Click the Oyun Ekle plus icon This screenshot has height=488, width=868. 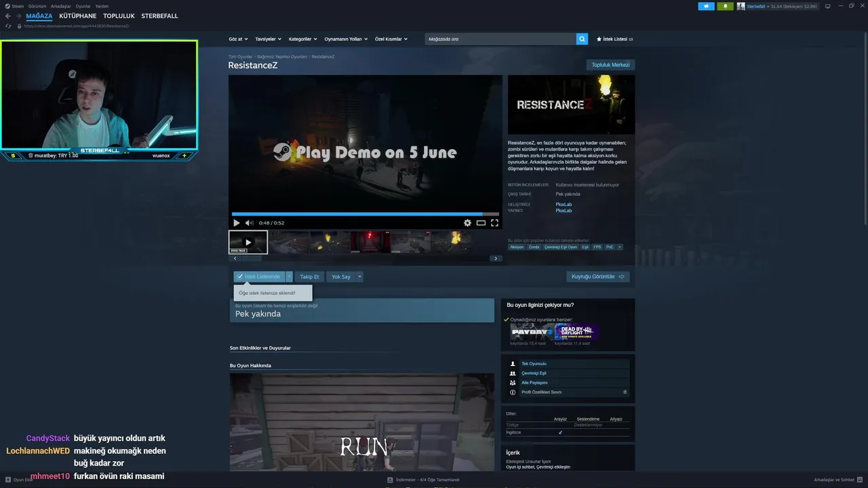tap(7, 480)
